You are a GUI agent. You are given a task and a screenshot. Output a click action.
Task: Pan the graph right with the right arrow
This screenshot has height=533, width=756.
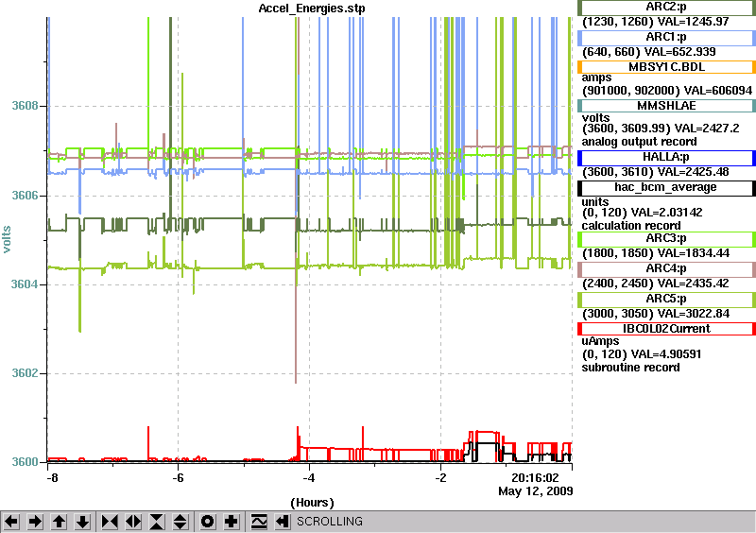click(35, 522)
